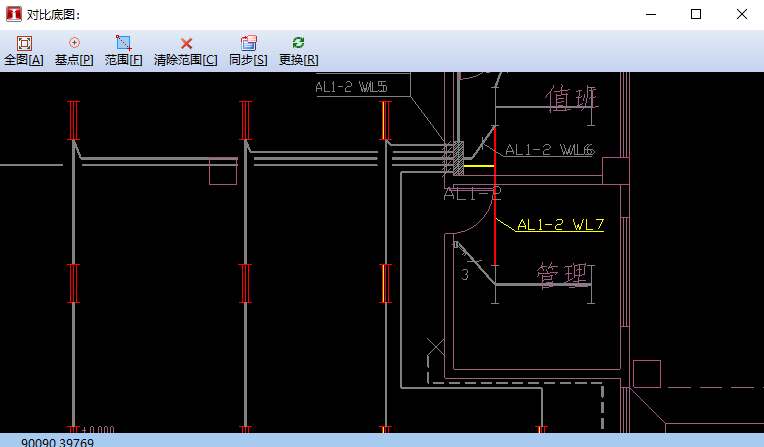Screen dimensions: 764x447
Task: Close the 对比底图 window
Action: tap(741, 14)
